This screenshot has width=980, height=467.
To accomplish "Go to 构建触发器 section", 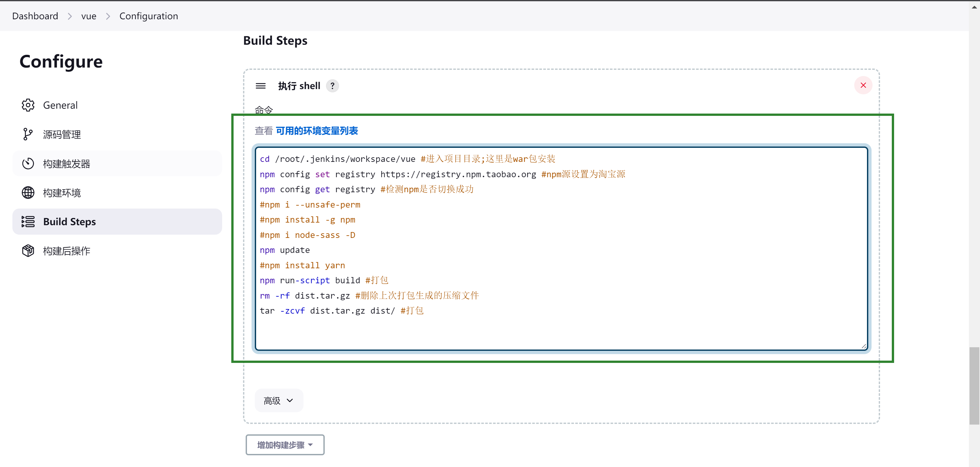I will coord(117,163).
